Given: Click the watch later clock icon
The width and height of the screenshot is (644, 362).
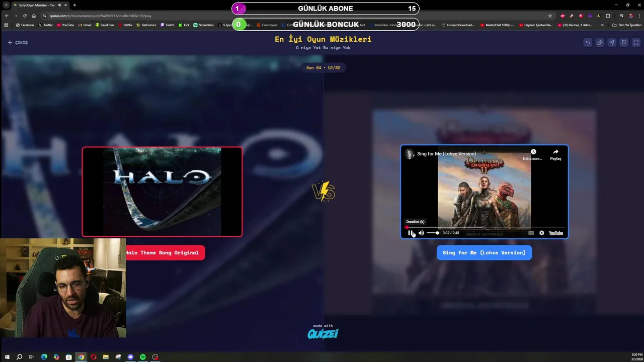Looking at the screenshot, I should [x=533, y=152].
